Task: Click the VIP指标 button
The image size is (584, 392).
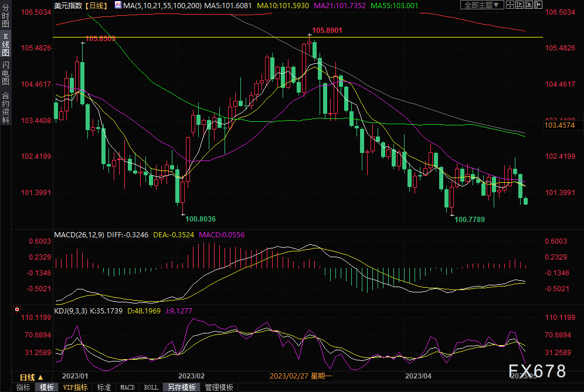Action: click(x=74, y=387)
